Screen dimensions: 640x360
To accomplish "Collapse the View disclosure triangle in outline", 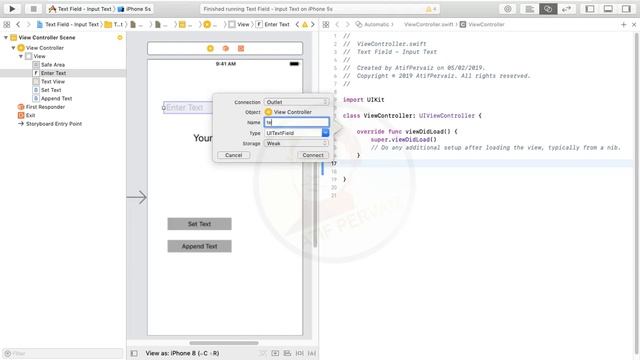I will coord(21,56).
